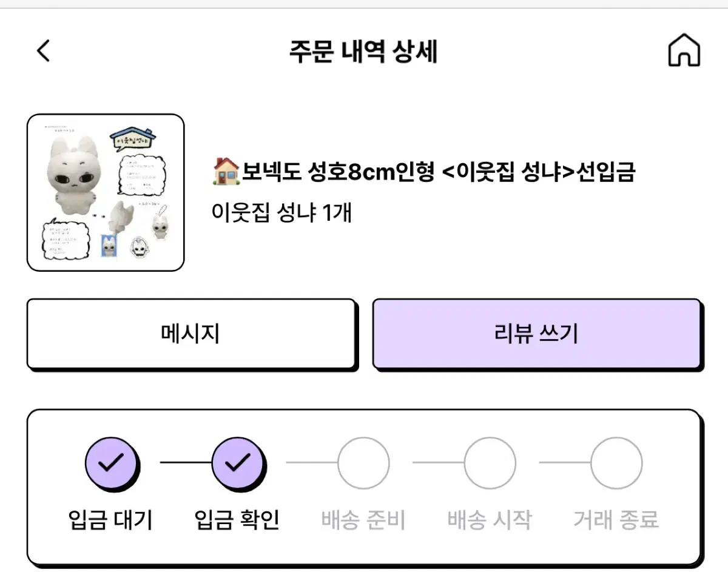Click the 거래 종료 status label
This screenshot has width=728, height=572.
616,520
